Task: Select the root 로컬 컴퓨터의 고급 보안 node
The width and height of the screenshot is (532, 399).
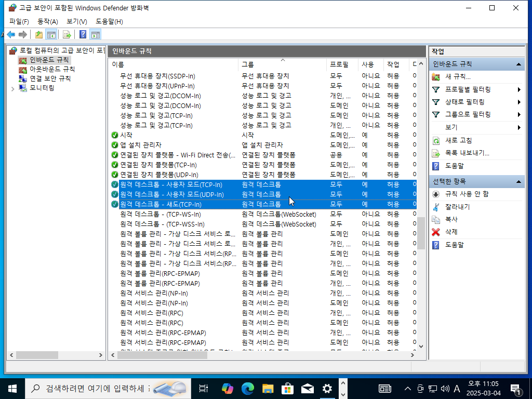Action: click(62, 50)
